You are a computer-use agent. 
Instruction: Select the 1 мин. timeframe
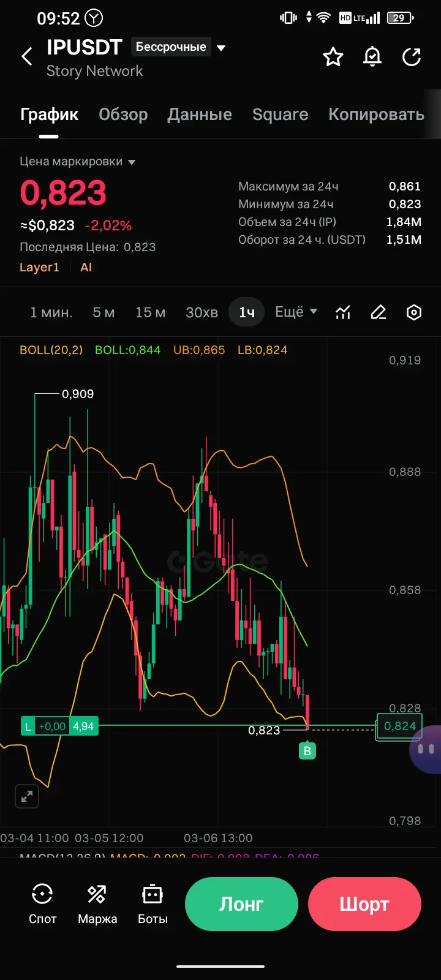pos(51,312)
